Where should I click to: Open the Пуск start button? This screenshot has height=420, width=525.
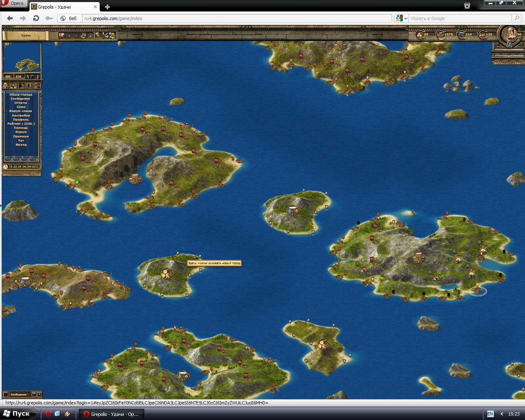pos(17,413)
